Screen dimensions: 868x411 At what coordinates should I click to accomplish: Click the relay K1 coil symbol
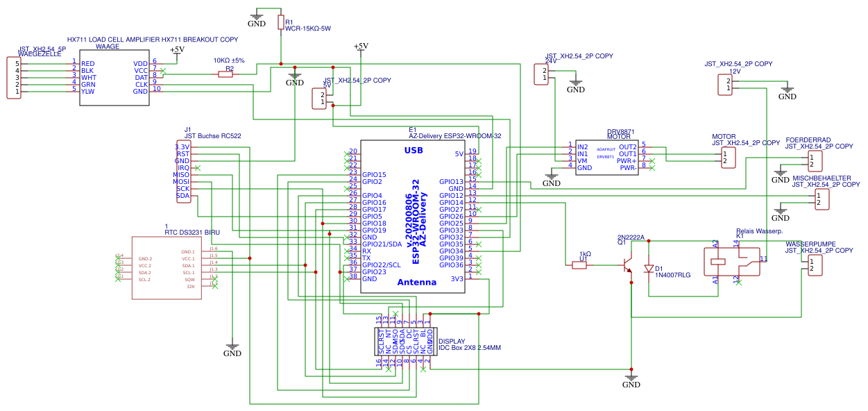coord(717,262)
